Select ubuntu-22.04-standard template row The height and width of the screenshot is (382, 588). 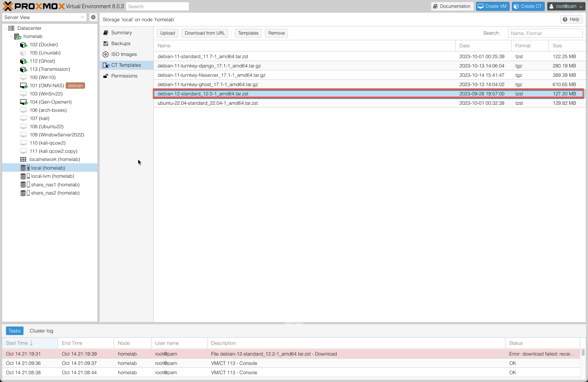click(369, 103)
